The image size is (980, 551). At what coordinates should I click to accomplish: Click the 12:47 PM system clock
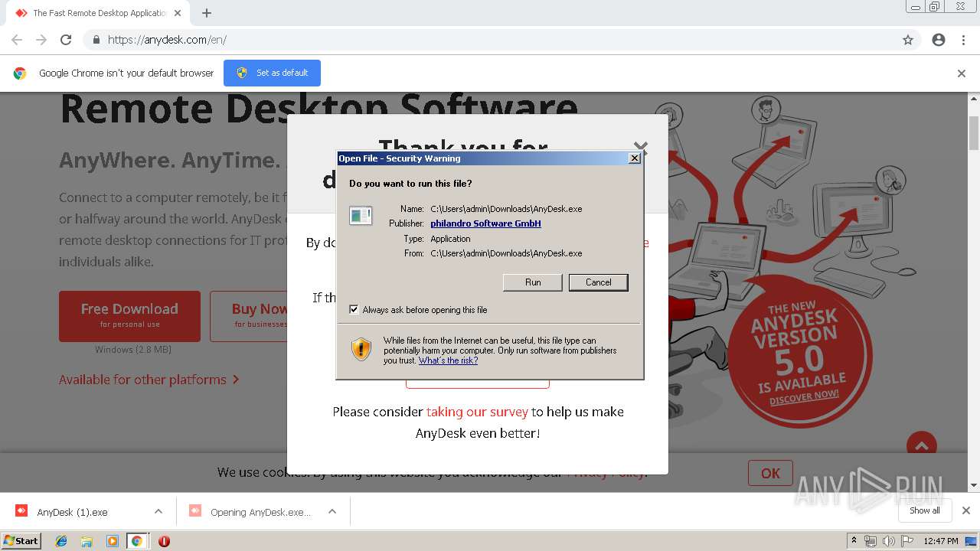click(x=940, y=541)
